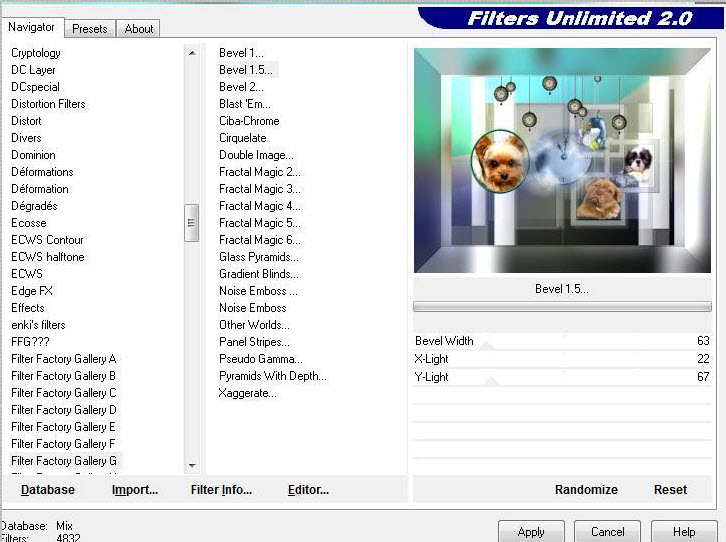Open the About tab
The width and height of the screenshot is (726, 542).
click(x=138, y=29)
